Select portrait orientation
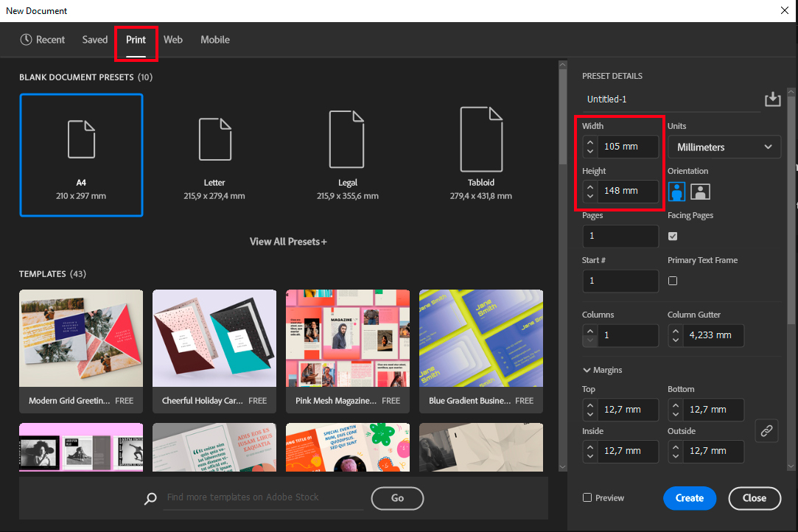This screenshot has height=532, width=798. click(676, 191)
